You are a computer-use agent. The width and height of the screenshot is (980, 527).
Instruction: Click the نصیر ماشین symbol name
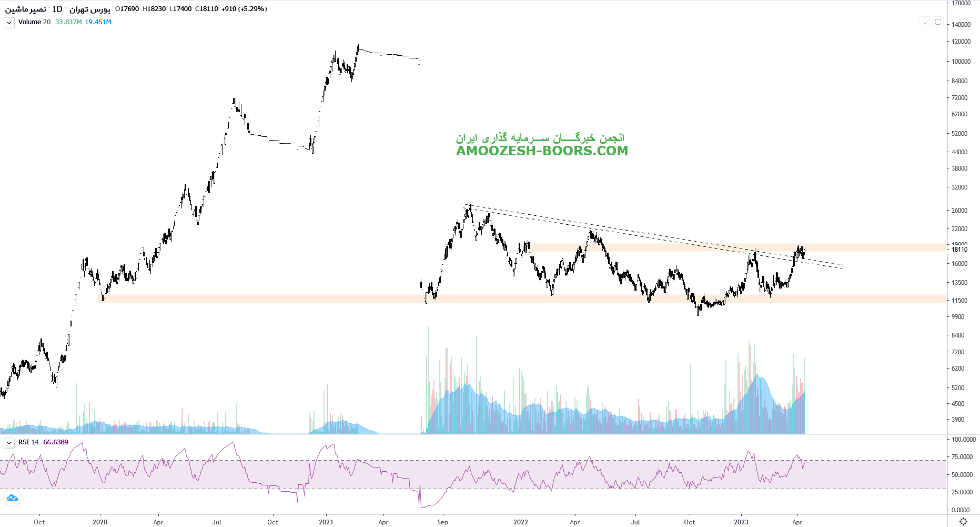click(x=25, y=9)
